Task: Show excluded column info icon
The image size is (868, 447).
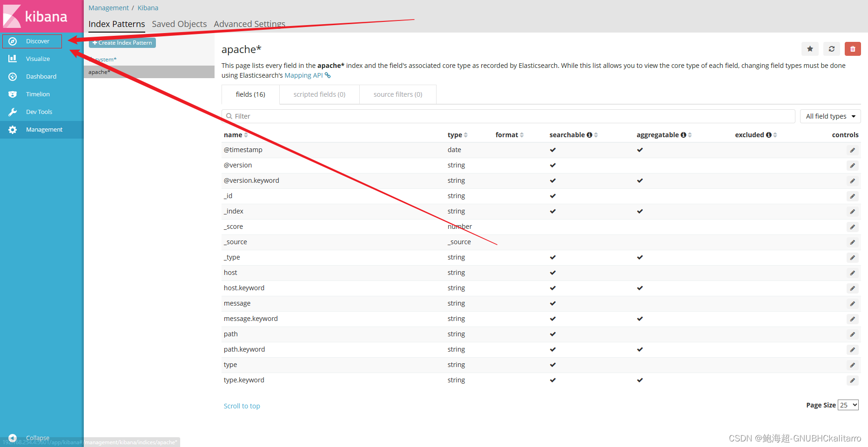Action: pyautogui.click(x=769, y=135)
